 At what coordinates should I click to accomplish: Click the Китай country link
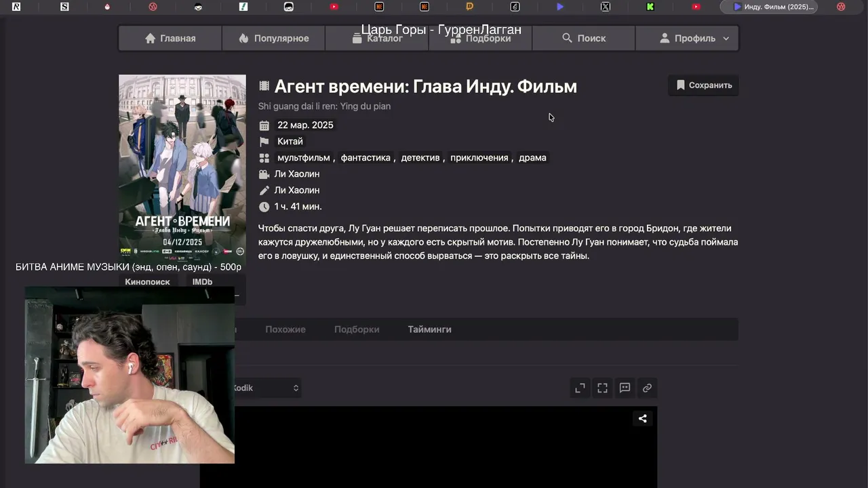(290, 142)
